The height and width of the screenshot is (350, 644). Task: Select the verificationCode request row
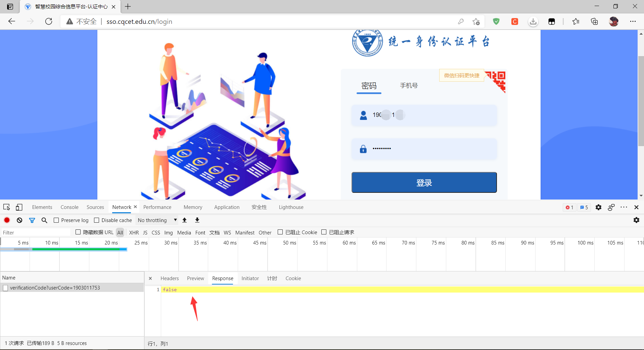tap(55, 288)
